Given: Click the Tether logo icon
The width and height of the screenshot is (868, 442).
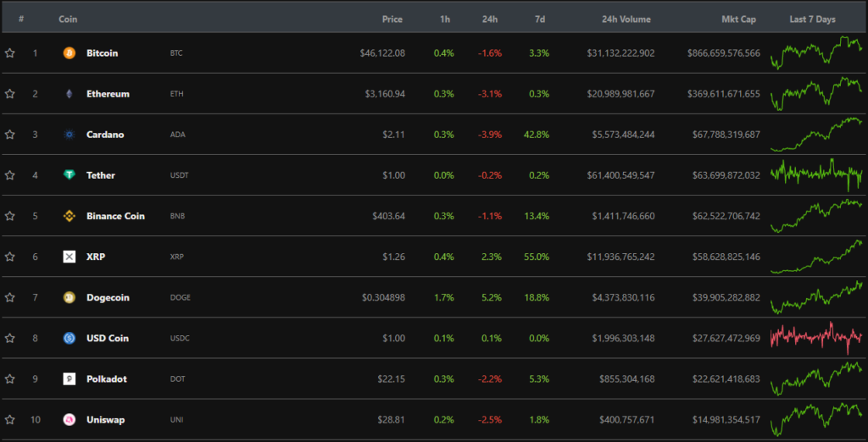Looking at the screenshot, I should tap(70, 175).
